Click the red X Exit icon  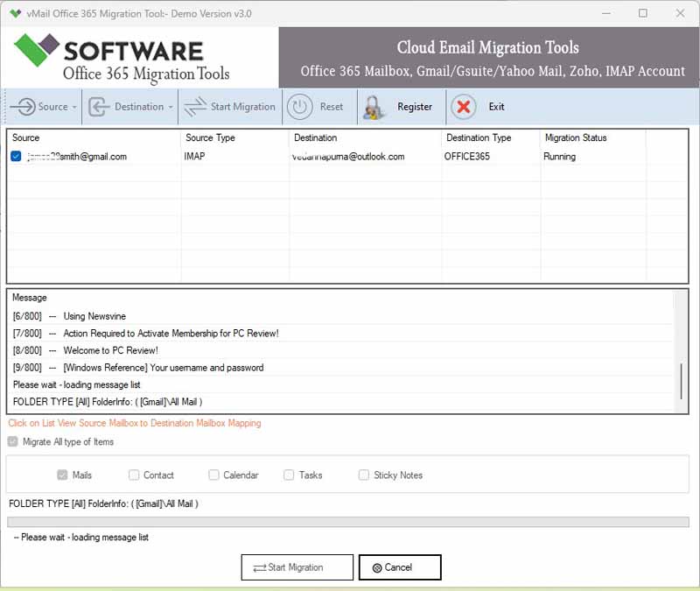(464, 107)
